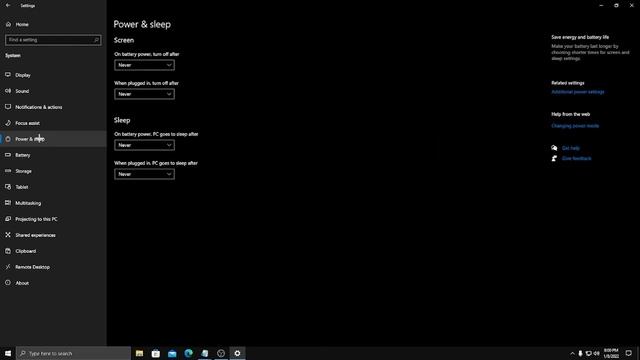The height and width of the screenshot is (360, 640).
Task: Select the Focus assist moon icon
Action: pos(8,123)
